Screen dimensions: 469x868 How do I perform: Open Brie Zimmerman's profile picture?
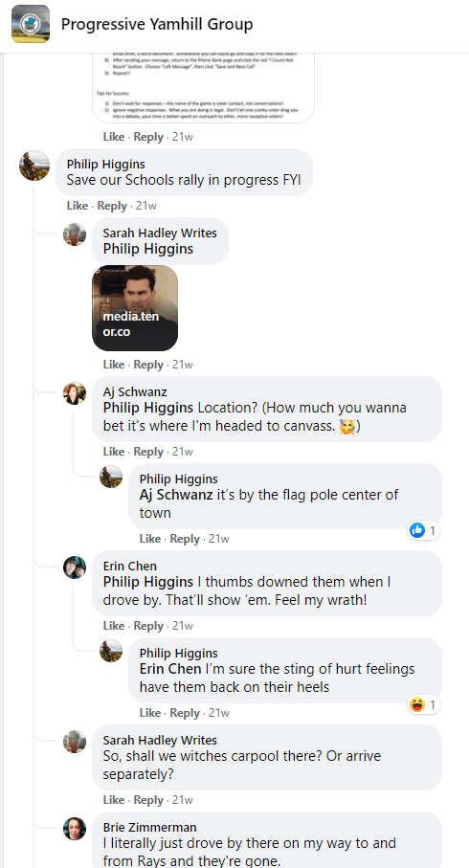pos(75,829)
